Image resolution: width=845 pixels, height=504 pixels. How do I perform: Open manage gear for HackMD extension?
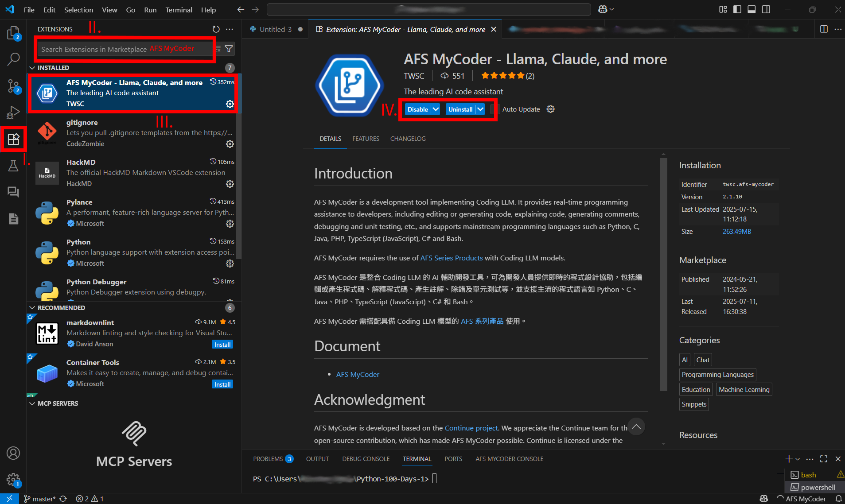tap(230, 184)
